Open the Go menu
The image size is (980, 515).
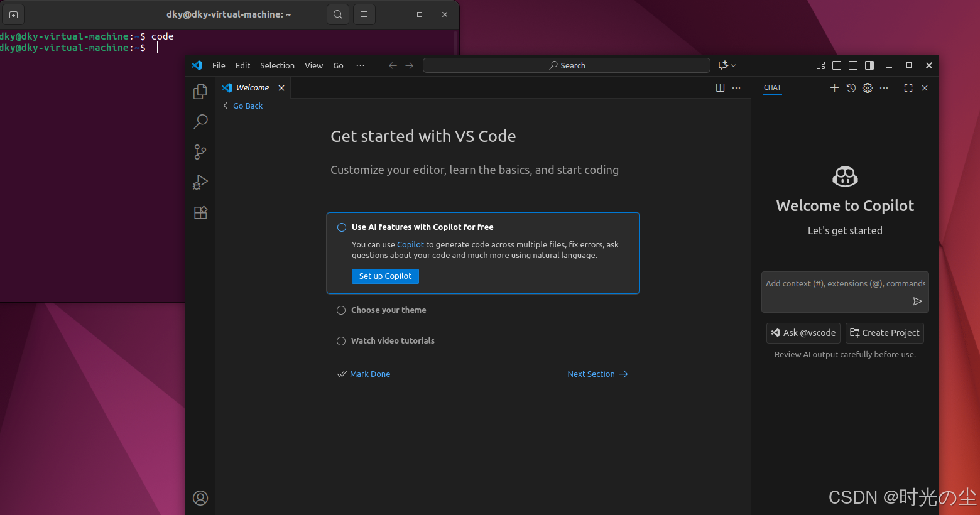(338, 65)
